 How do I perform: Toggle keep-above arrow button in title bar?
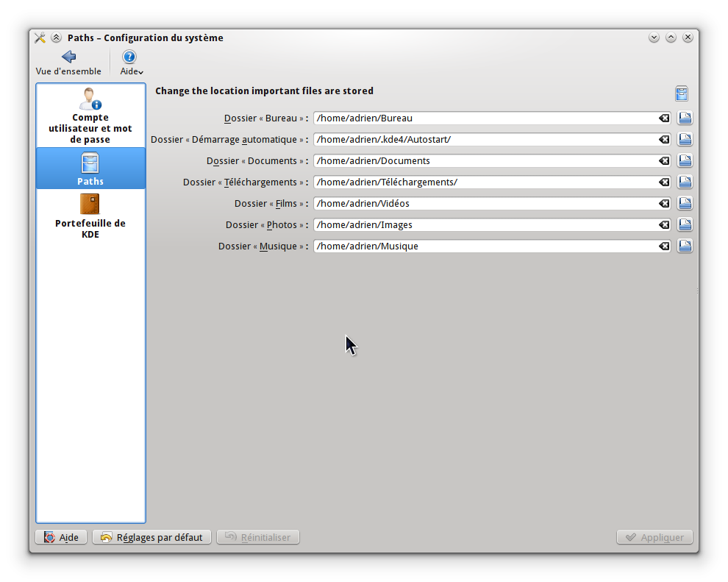tap(56, 38)
